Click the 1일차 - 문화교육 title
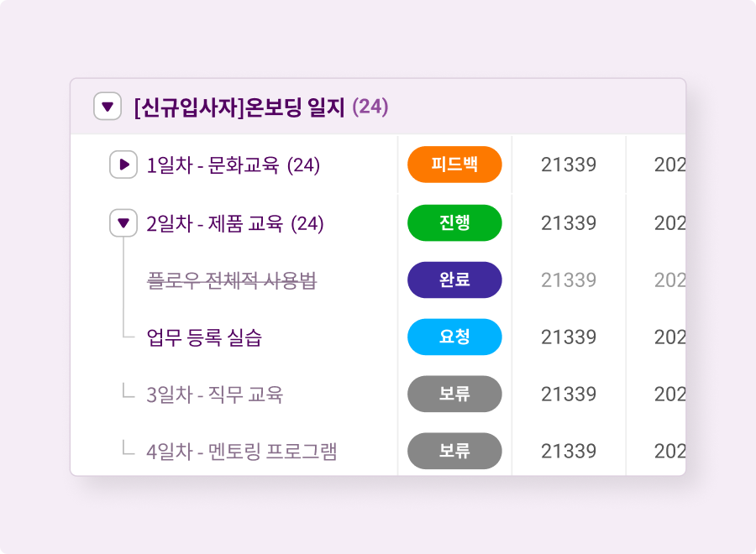Viewport: 756px width, 554px height. coord(233,165)
